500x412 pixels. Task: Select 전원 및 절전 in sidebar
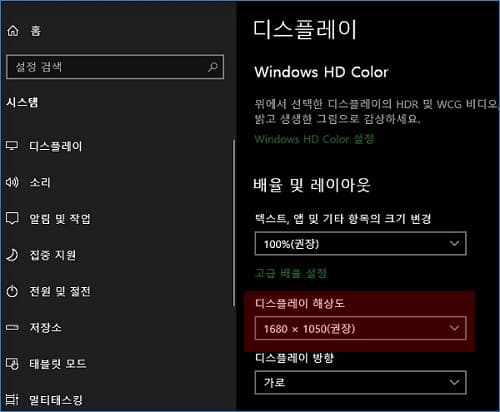pyautogui.click(x=60, y=291)
